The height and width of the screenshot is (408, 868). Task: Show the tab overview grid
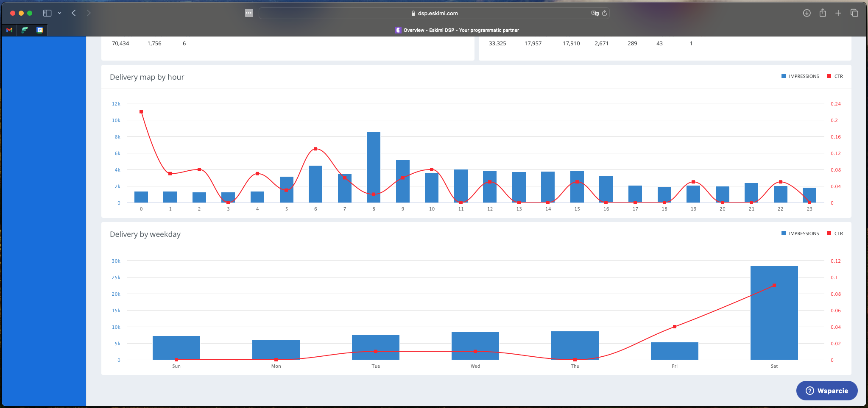tap(854, 13)
